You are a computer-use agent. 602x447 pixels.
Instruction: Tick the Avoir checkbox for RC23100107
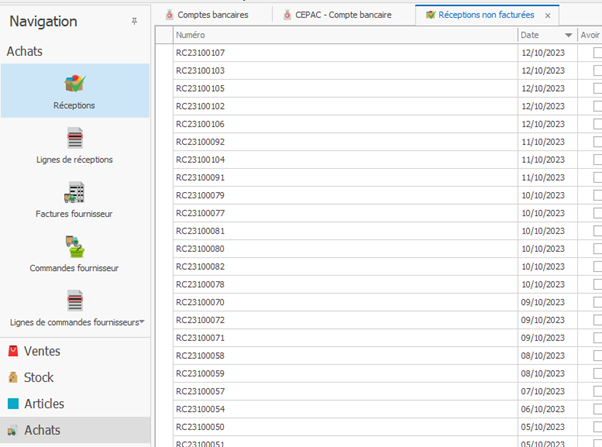click(597, 53)
